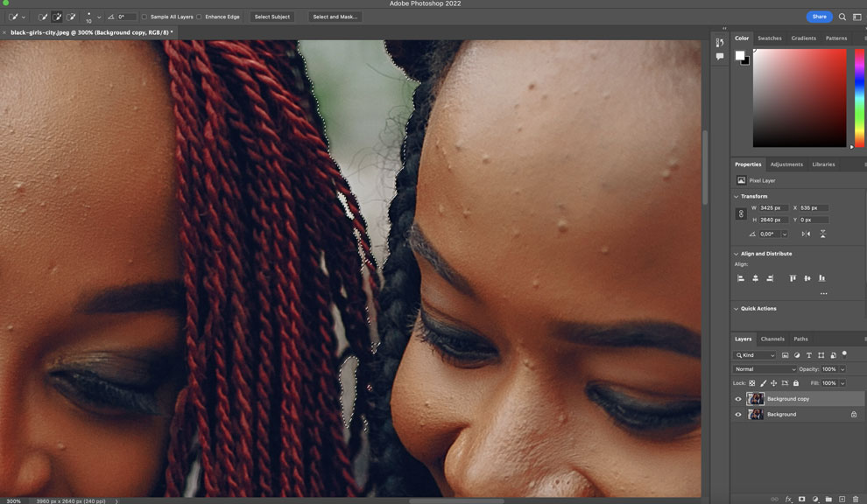Click the Delete layer trash icon
The image size is (867, 504).
pos(856,498)
